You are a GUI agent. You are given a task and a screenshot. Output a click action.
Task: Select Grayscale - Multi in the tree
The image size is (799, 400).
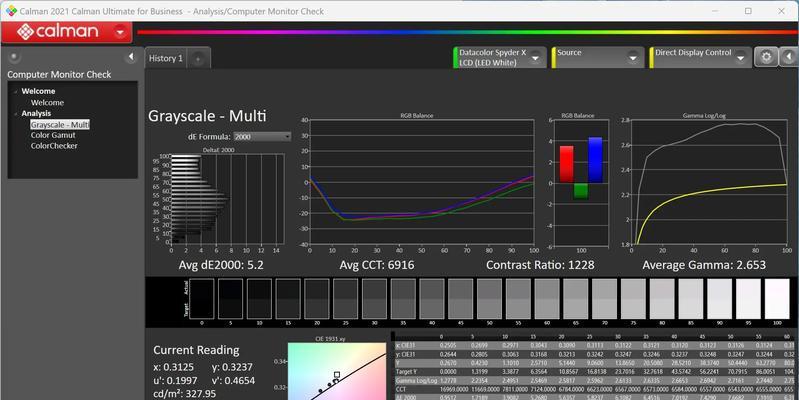coord(60,125)
